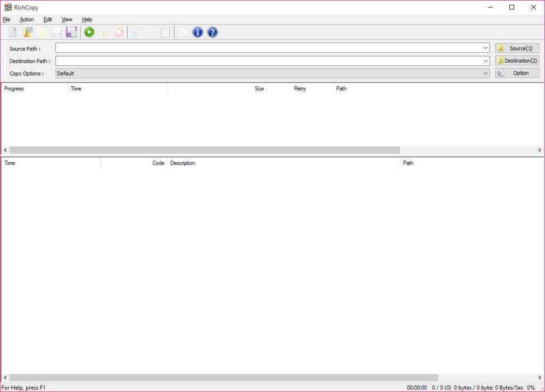
Task: Click the 00:00:00 elapsed time in status bar
Action: coord(417,388)
